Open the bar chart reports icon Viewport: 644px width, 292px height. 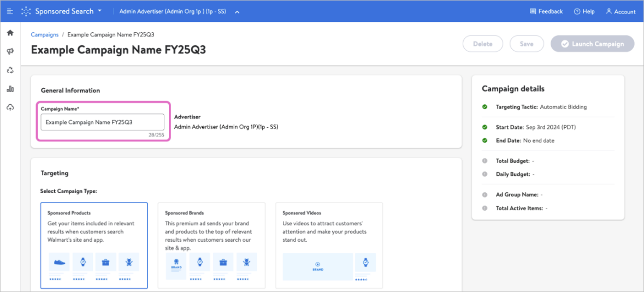[10, 89]
